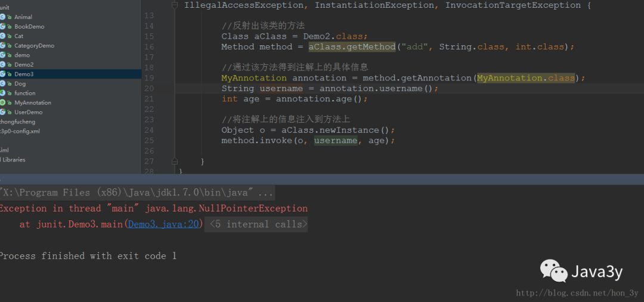
Task: Click the public access icon beside Cat
Action: [x=10, y=36]
